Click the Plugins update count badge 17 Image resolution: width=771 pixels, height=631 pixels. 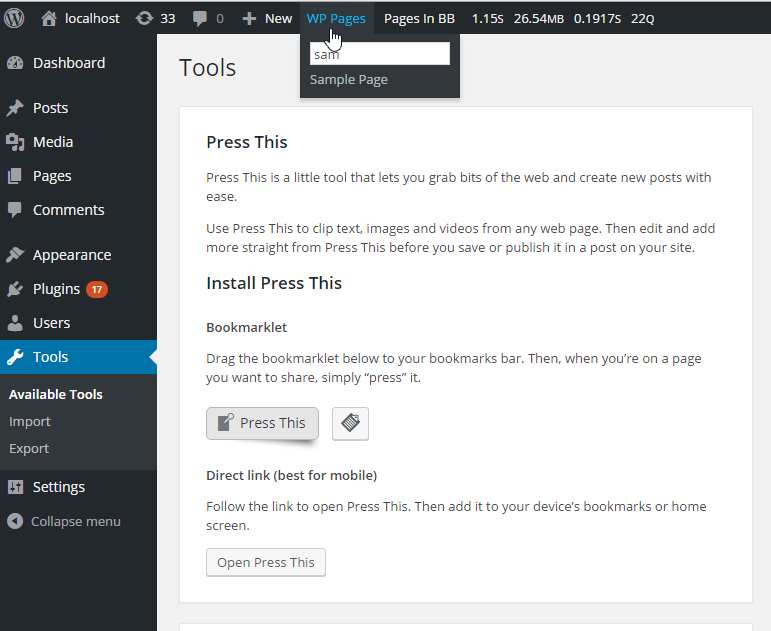97,289
